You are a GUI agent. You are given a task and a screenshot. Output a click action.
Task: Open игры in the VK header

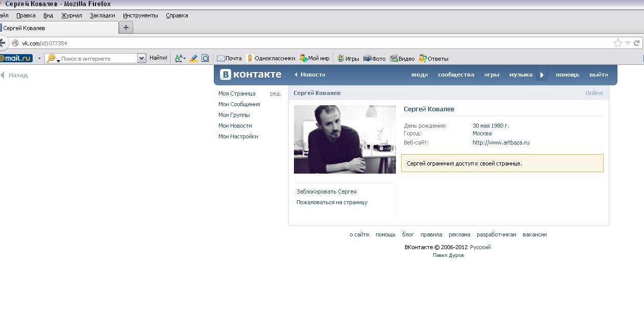coord(492,75)
